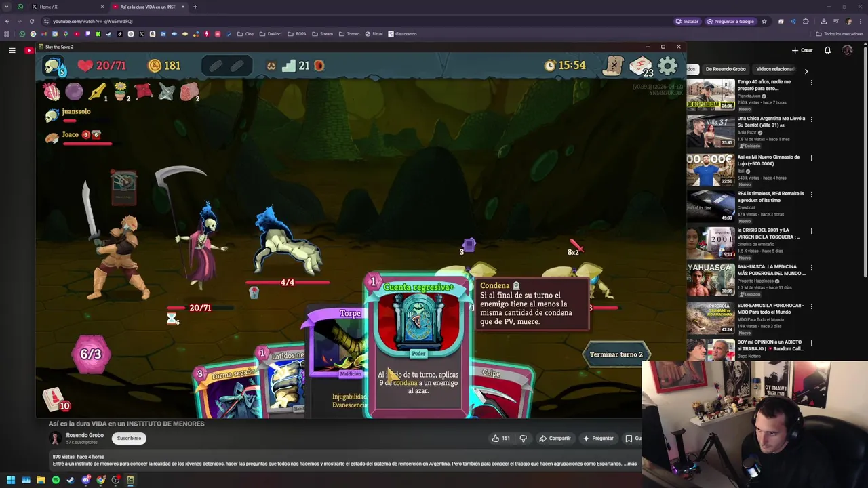
Task: Open the Gestorando bookmark
Action: coord(403,34)
